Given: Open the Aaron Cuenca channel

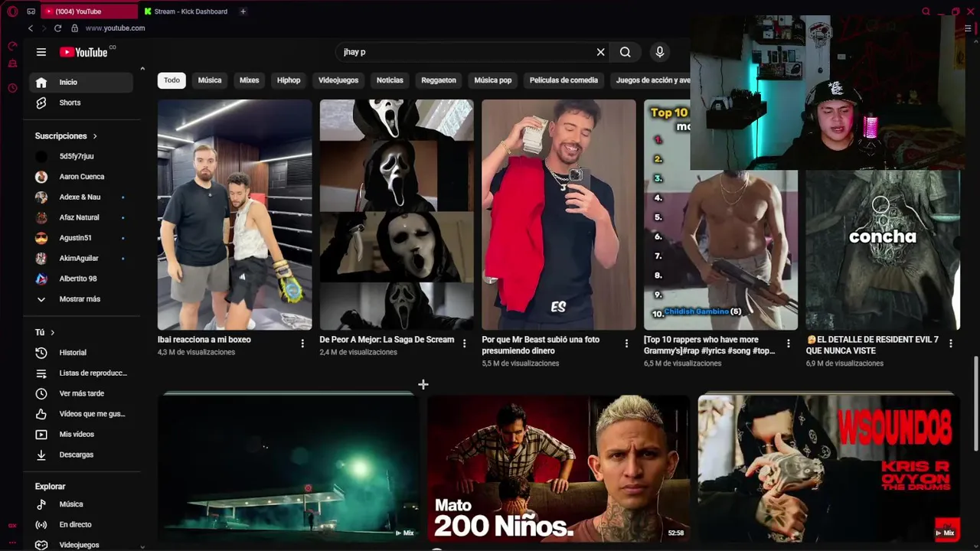Looking at the screenshot, I should [x=82, y=177].
